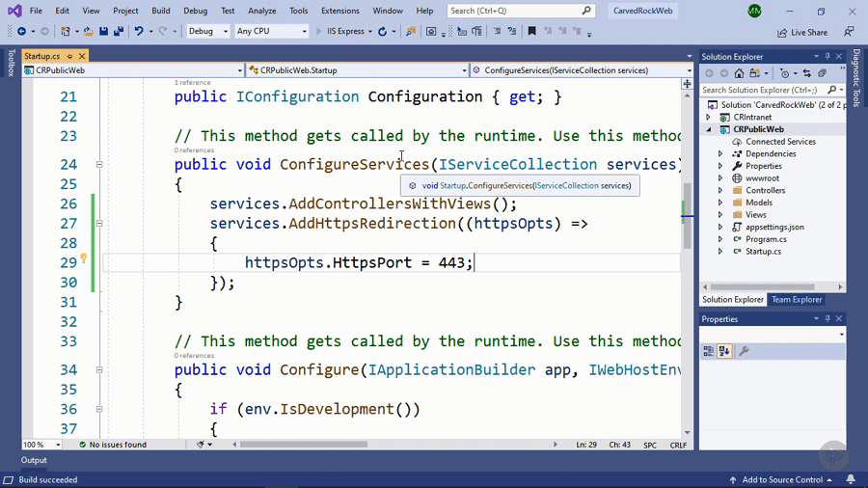Click the Property Pages wrench icon
Screen dimensions: 868x488
[x=744, y=351]
